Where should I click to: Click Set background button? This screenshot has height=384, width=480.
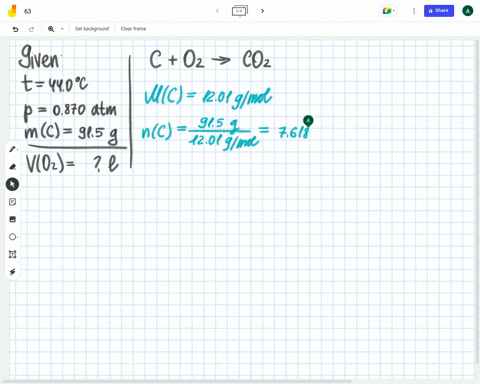tap(92, 29)
